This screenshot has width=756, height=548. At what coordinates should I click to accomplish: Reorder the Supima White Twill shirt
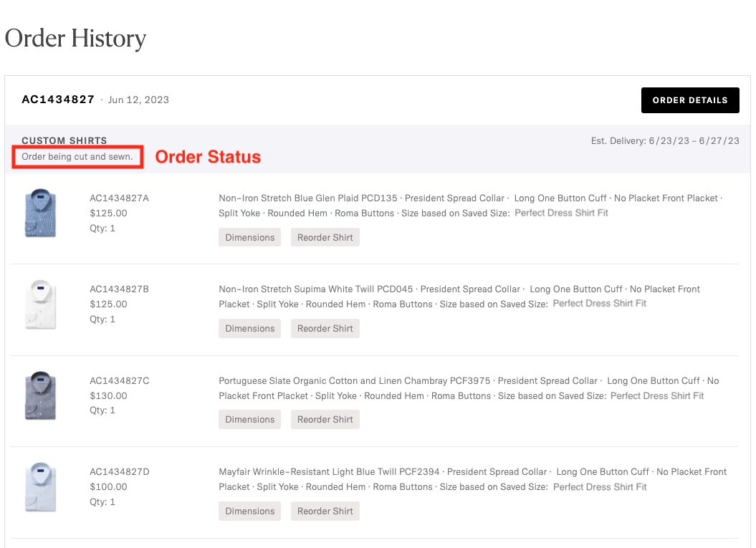pyautogui.click(x=325, y=328)
